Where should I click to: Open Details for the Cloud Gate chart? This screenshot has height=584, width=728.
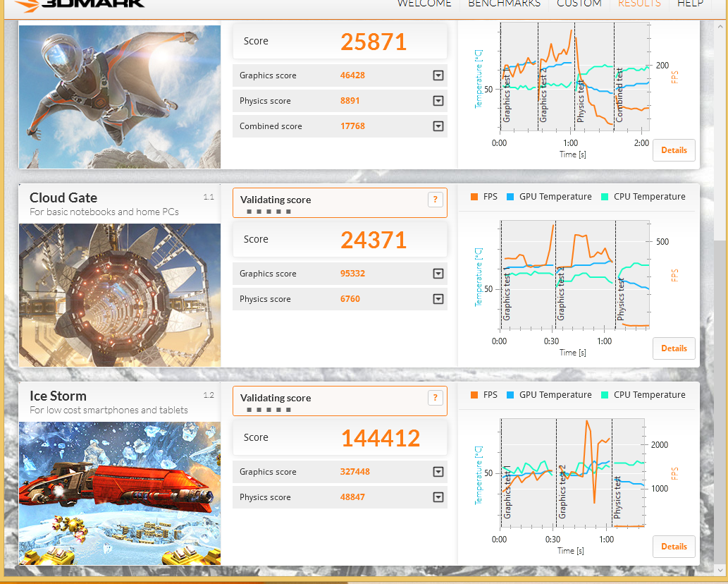coord(674,348)
